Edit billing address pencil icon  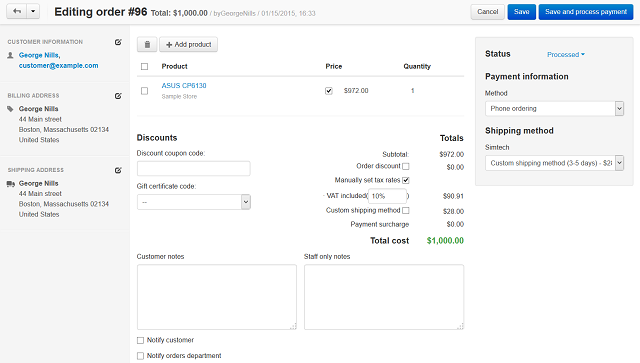[x=118, y=96]
